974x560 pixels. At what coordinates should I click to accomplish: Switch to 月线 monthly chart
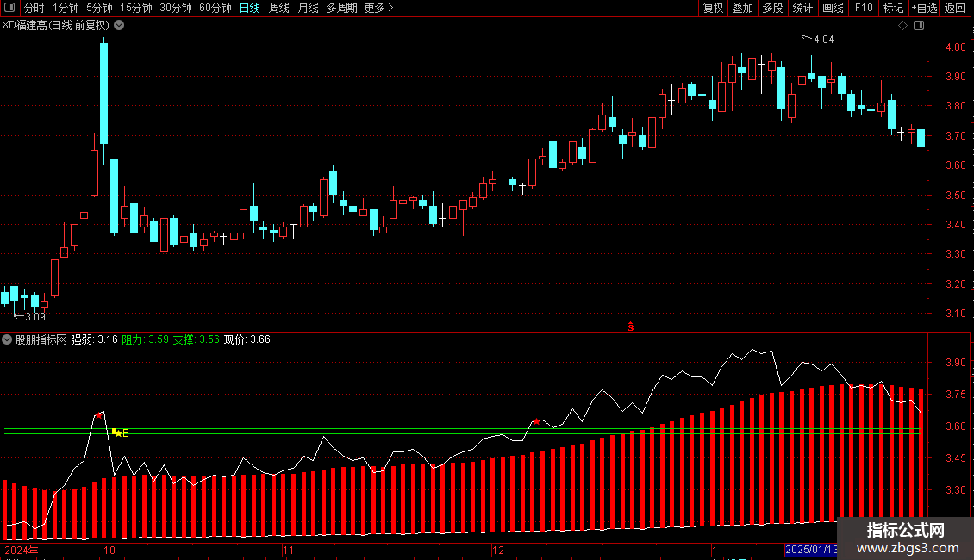point(308,8)
